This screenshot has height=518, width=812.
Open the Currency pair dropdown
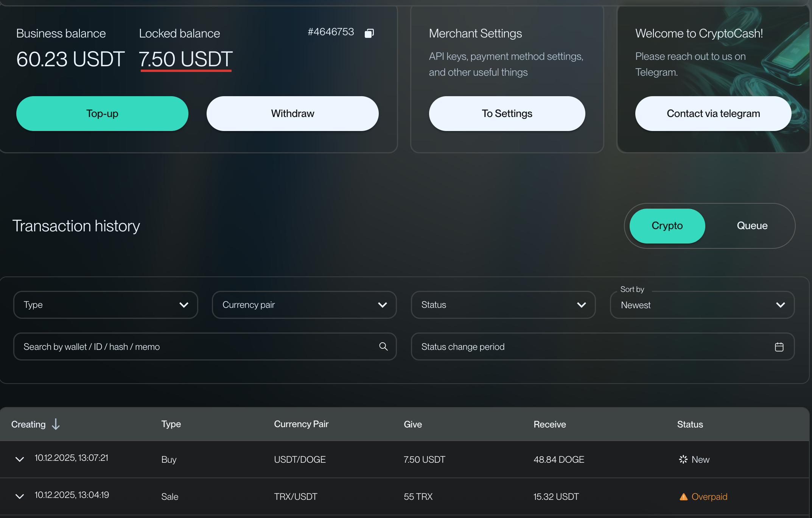[304, 305]
